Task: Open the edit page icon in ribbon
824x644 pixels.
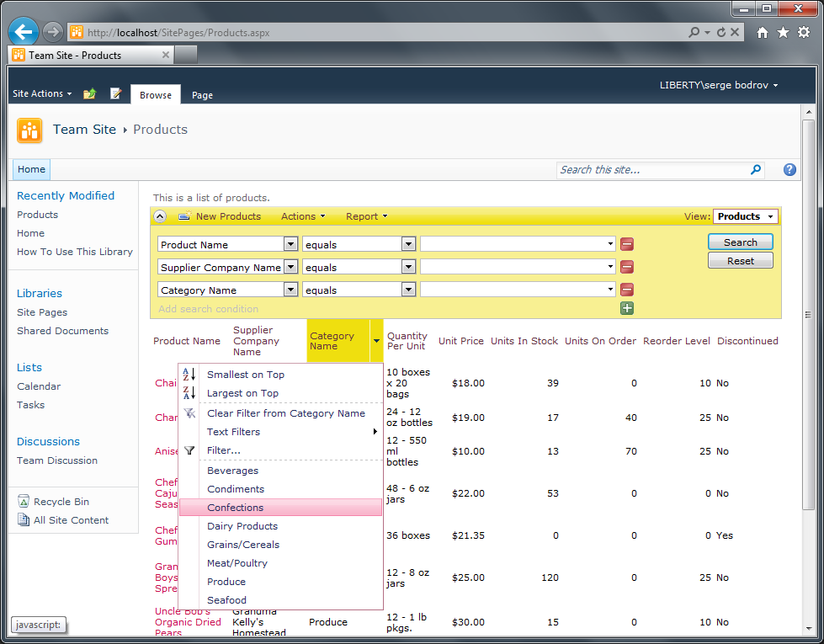Action: point(115,93)
